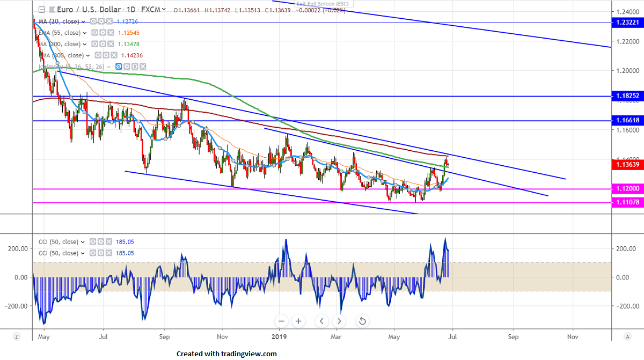Click Exit Full Screen (ESC) notice

[x=323, y=3]
